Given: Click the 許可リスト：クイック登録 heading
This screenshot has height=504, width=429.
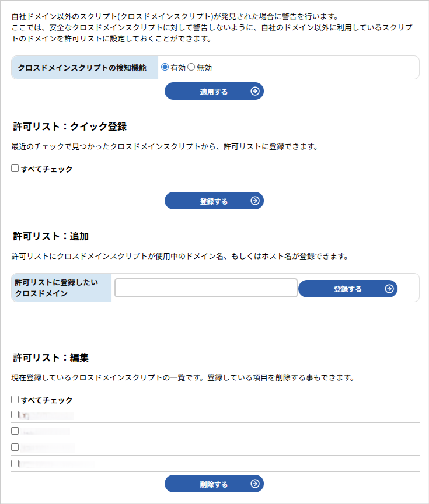Looking at the screenshot, I should click(x=70, y=126).
